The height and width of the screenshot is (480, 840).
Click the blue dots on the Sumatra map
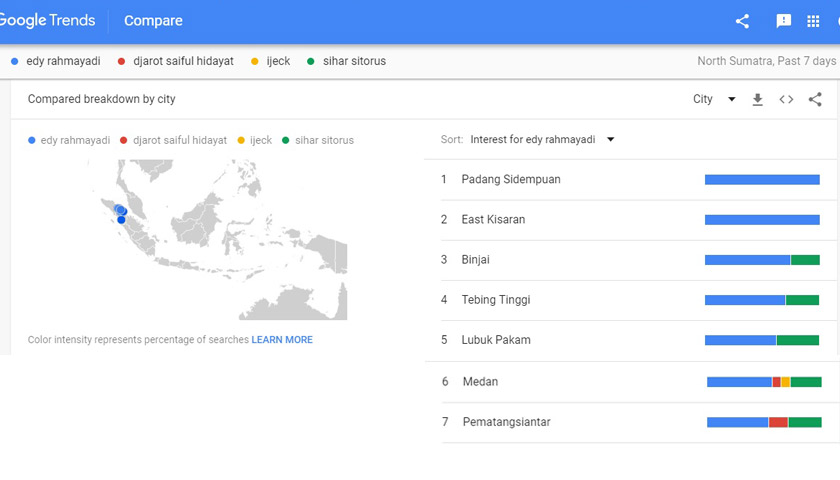point(121,213)
